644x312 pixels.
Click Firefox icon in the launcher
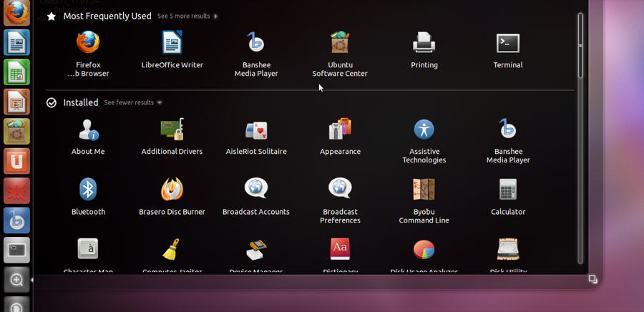pos(17,13)
